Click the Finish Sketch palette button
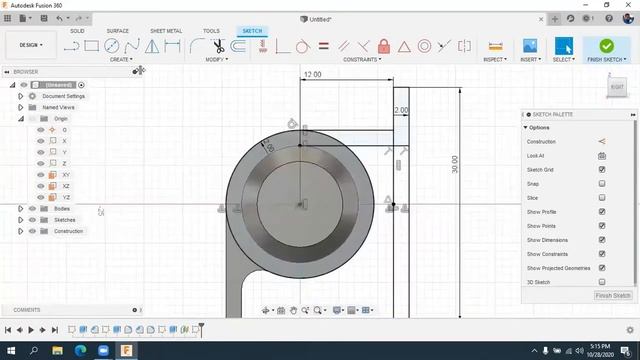 coord(613,296)
